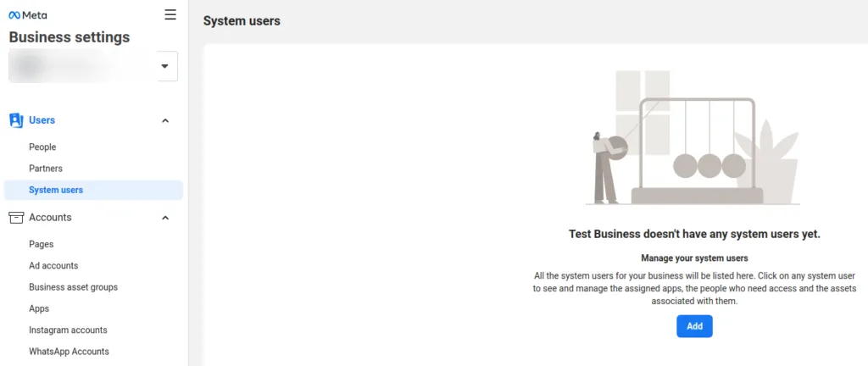Collapse the Accounts section chevron
This screenshot has height=366, width=868.
tap(165, 218)
